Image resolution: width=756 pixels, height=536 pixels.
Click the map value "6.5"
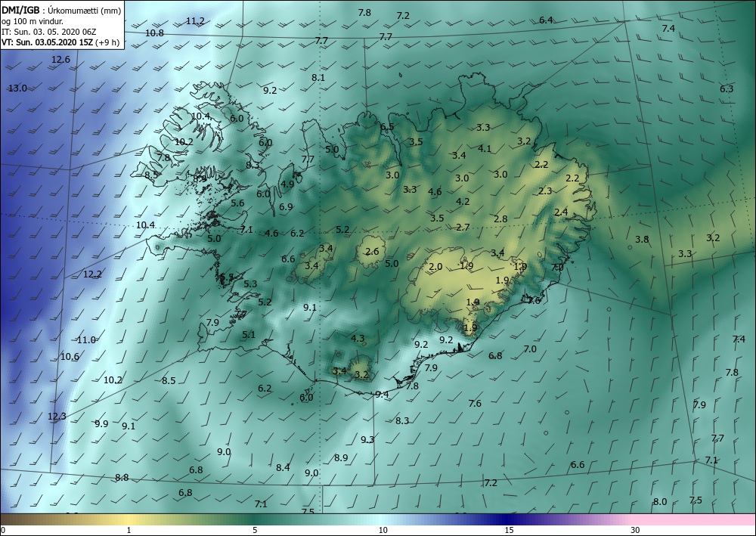pyautogui.click(x=387, y=127)
